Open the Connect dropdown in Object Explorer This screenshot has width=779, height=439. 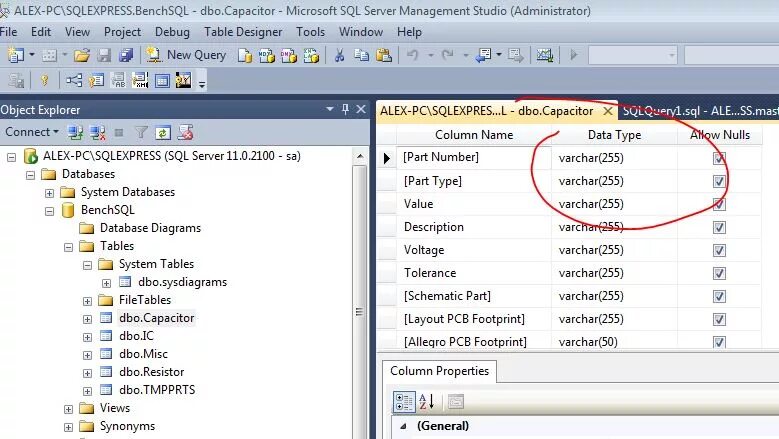(x=32, y=132)
